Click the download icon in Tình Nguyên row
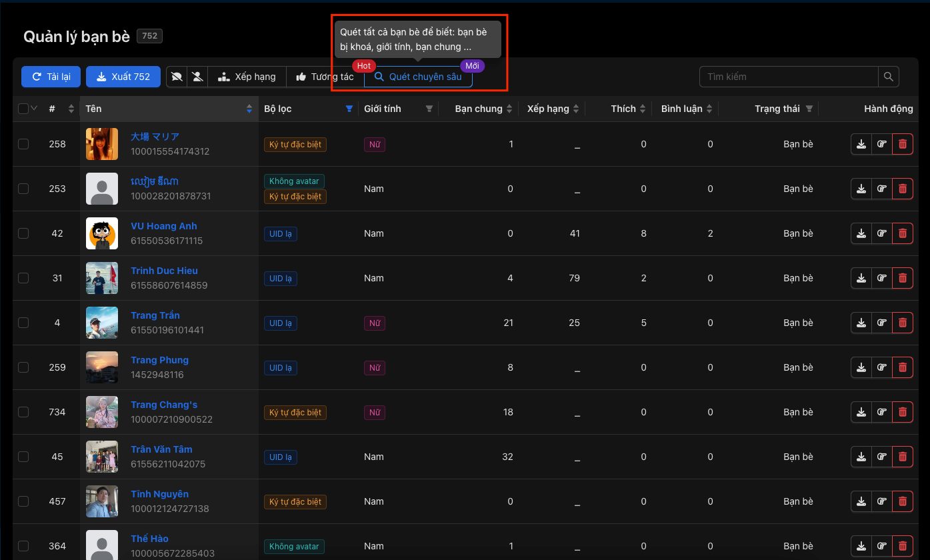 coord(861,501)
